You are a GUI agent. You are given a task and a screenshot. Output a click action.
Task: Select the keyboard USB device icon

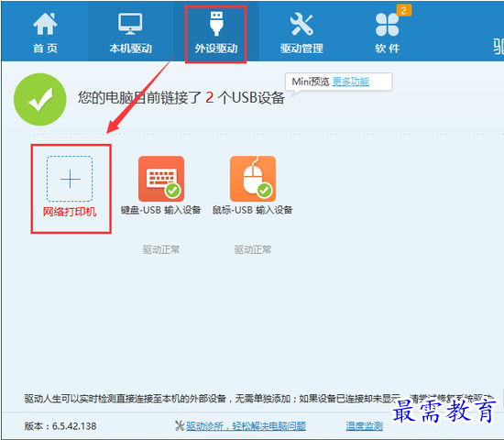161,179
